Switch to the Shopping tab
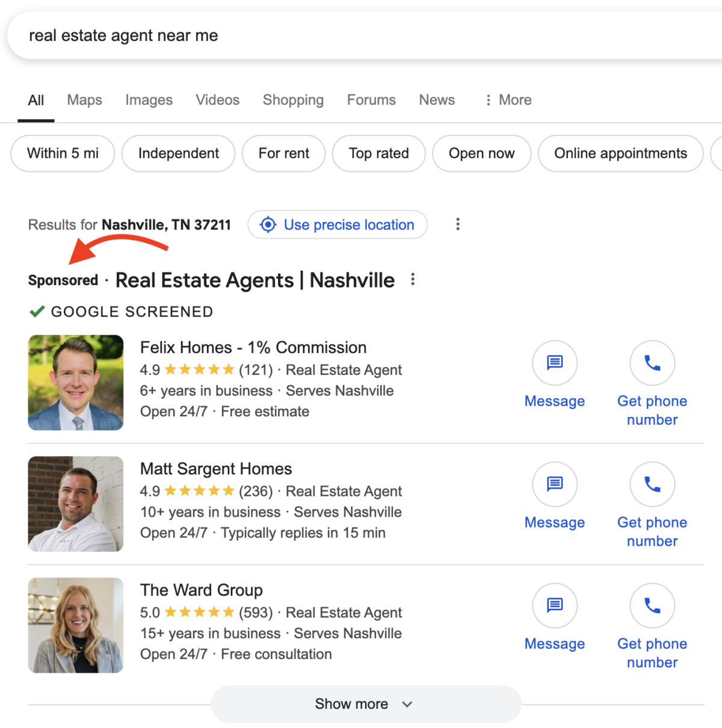Image resolution: width=722 pixels, height=728 pixels. coord(293,100)
